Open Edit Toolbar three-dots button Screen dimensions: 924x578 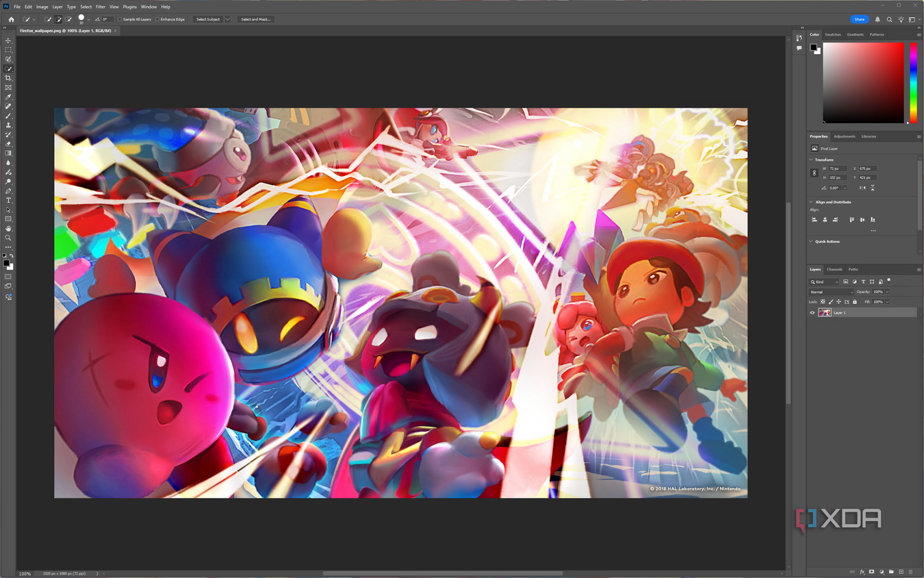point(8,247)
